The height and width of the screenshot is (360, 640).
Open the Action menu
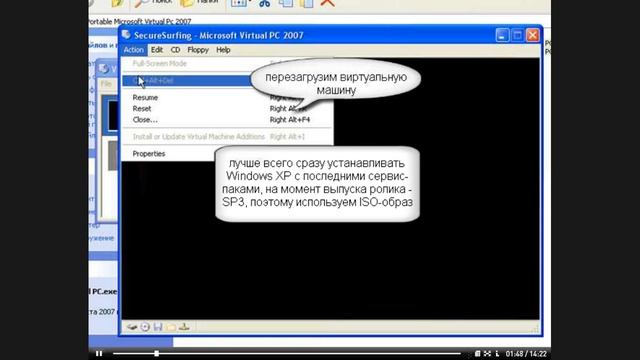tap(133, 50)
